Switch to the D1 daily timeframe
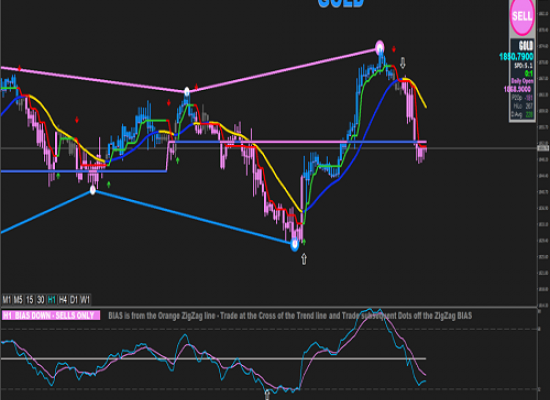 (x=74, y=300)
